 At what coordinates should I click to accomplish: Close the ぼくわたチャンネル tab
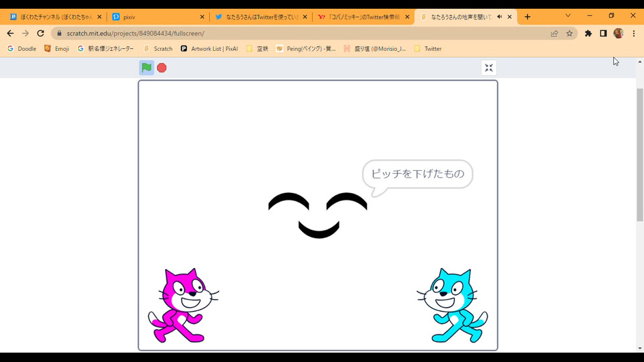(x=99, y=17)
